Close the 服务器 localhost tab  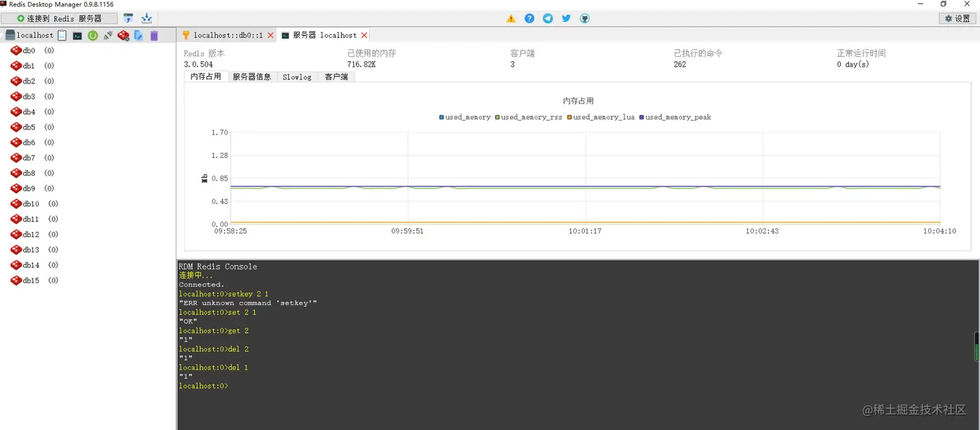tap(364, 36)
